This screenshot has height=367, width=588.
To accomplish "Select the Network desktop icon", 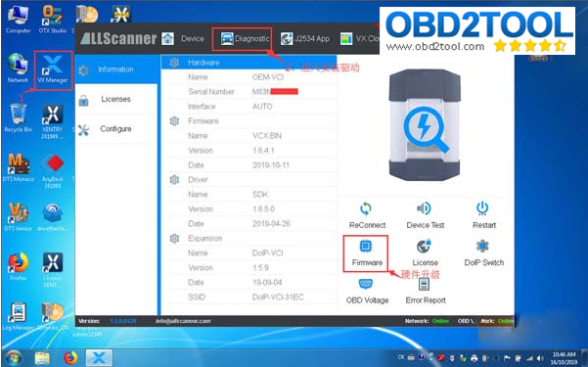I will pos(18,69).
